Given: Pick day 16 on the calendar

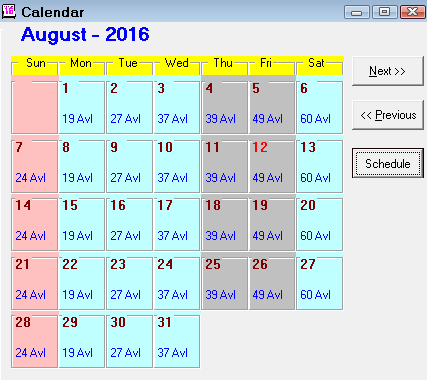Looking at the screenshot, I should (x=129, y=224).
